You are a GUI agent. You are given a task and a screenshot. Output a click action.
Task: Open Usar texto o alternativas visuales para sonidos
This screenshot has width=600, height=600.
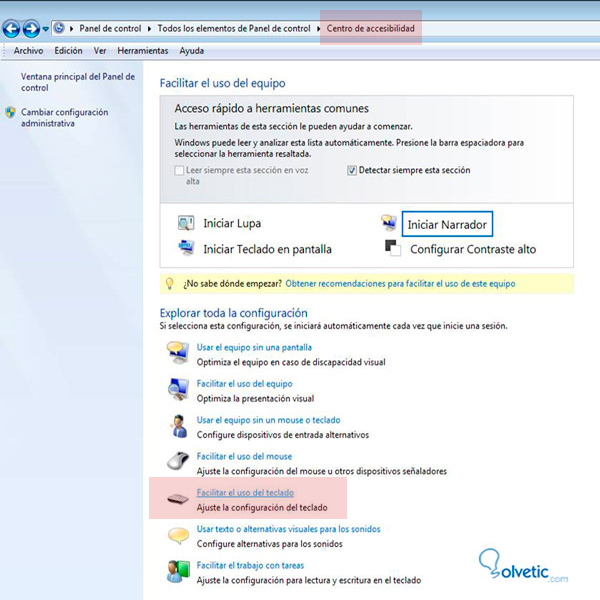pos(289,529)
